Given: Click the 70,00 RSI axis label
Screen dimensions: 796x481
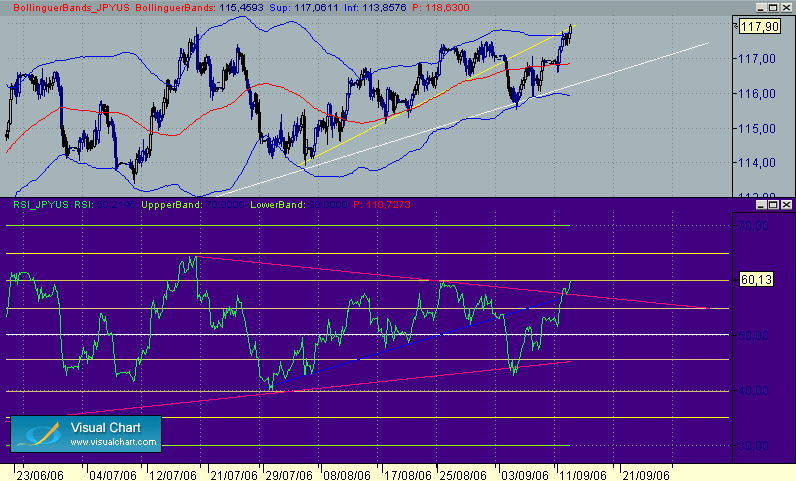Looking at the screenshot, I should pyautogui.click(x=753, y=226).
